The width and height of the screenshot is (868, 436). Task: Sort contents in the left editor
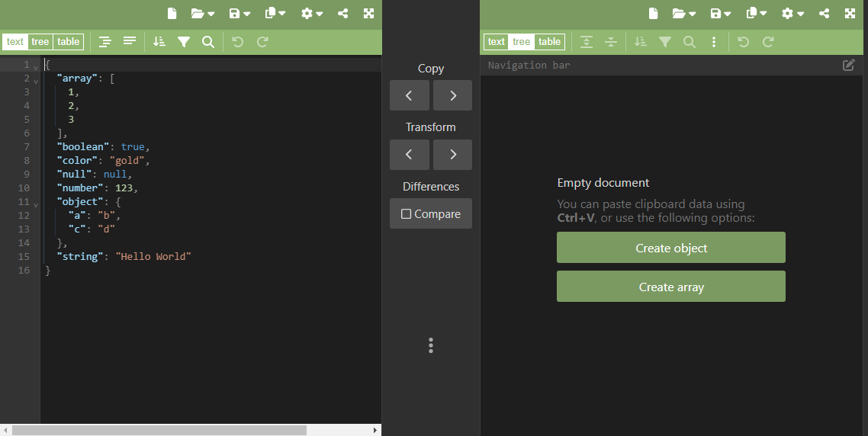159,41
